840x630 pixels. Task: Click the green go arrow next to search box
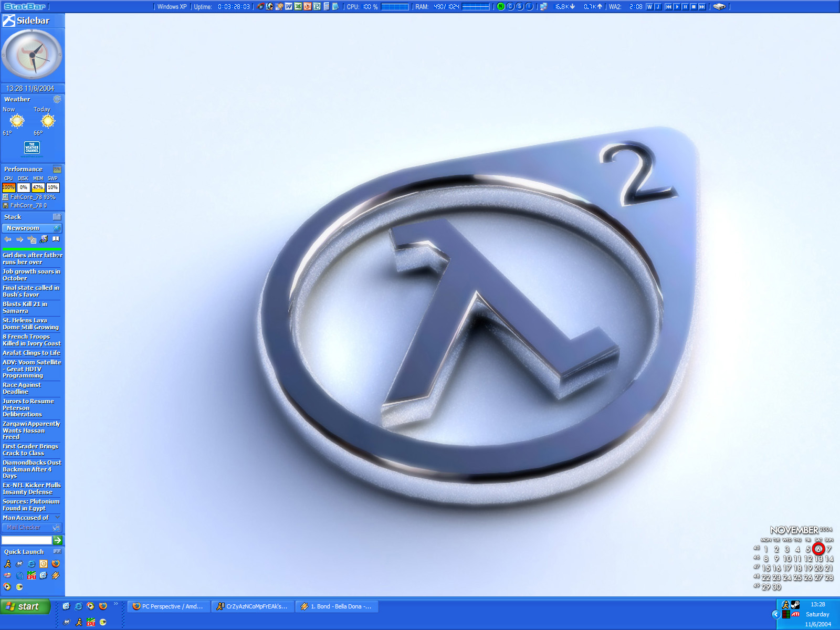[58, 540]
